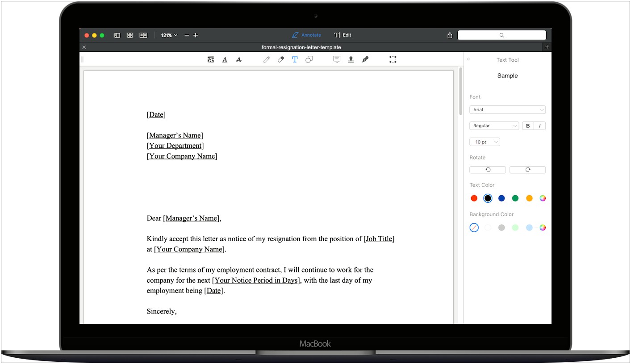
Task: Choose light green background color
Action: click(x=515, y=228)
